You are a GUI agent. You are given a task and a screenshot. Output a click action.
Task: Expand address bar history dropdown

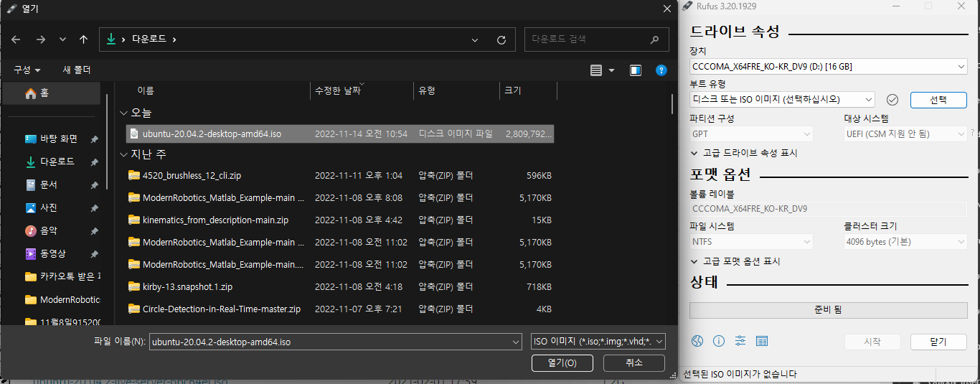pyautogui.click(x=475, y=40)
